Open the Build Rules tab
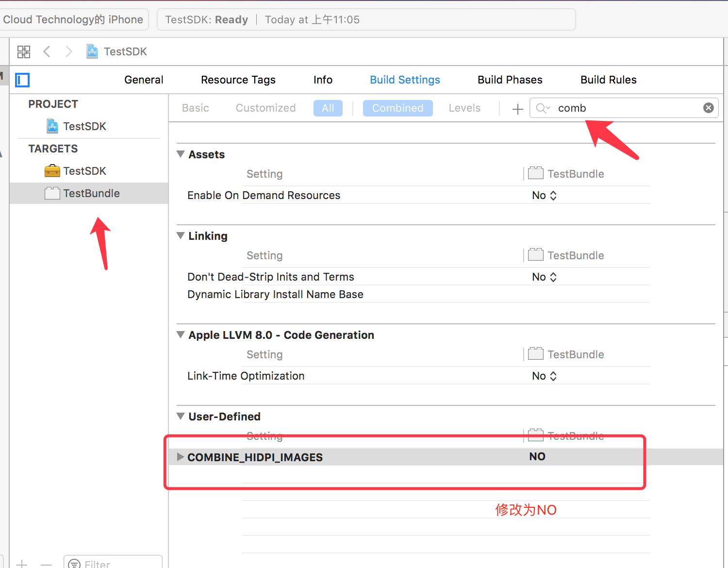 coord(609,80)
